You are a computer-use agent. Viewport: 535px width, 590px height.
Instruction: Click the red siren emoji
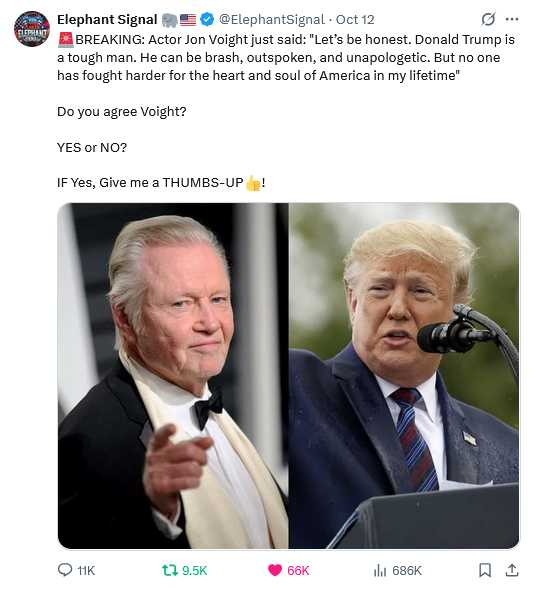pyautogui.click(x=65, y=40)
